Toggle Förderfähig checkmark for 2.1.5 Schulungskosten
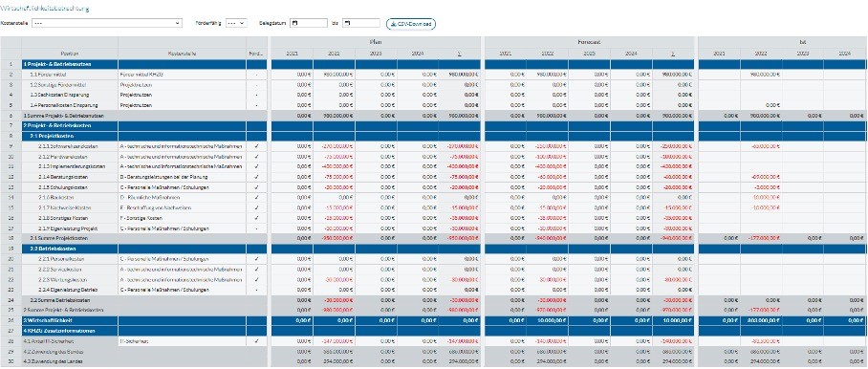This screenshot has height=369, width=868. coord(257,187)
